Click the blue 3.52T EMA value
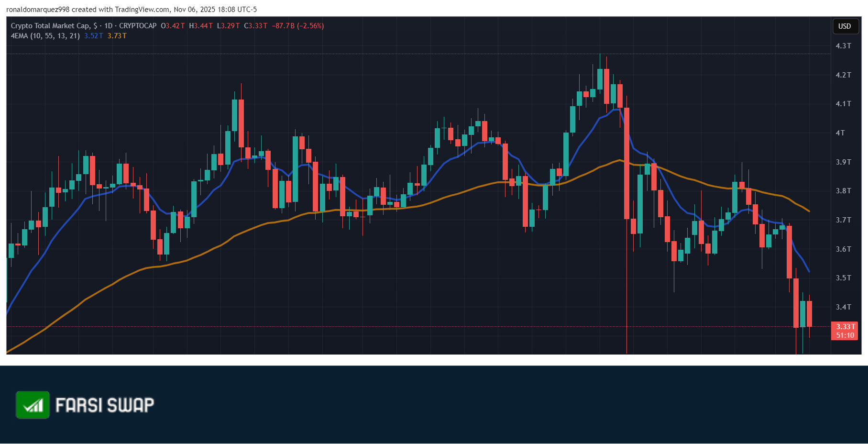Viewport: 868px width, 444px height. pyautogui.click(x=94, y=36)
